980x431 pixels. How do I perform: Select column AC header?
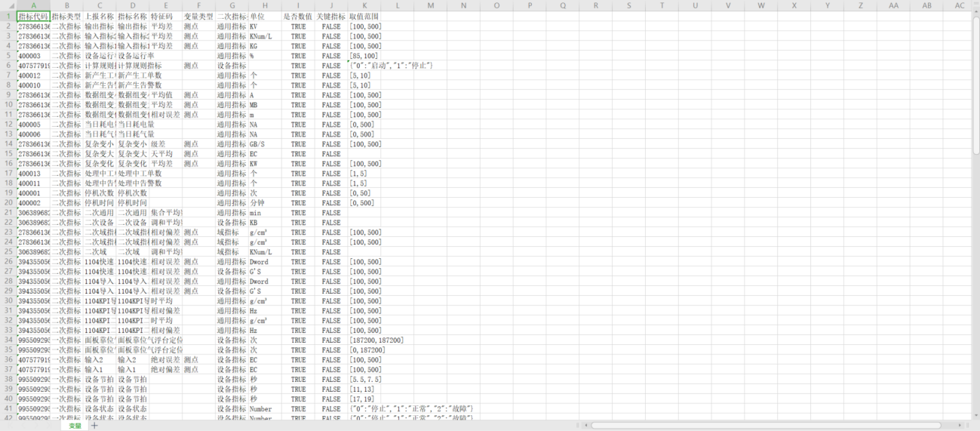coord(959,6)
